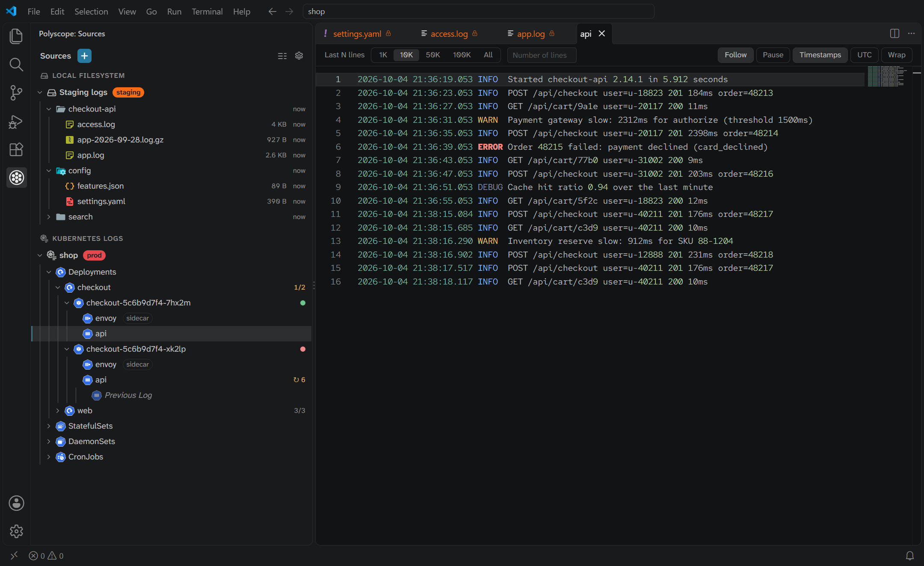Toggle Follow mode for the log

pos(735,55)
